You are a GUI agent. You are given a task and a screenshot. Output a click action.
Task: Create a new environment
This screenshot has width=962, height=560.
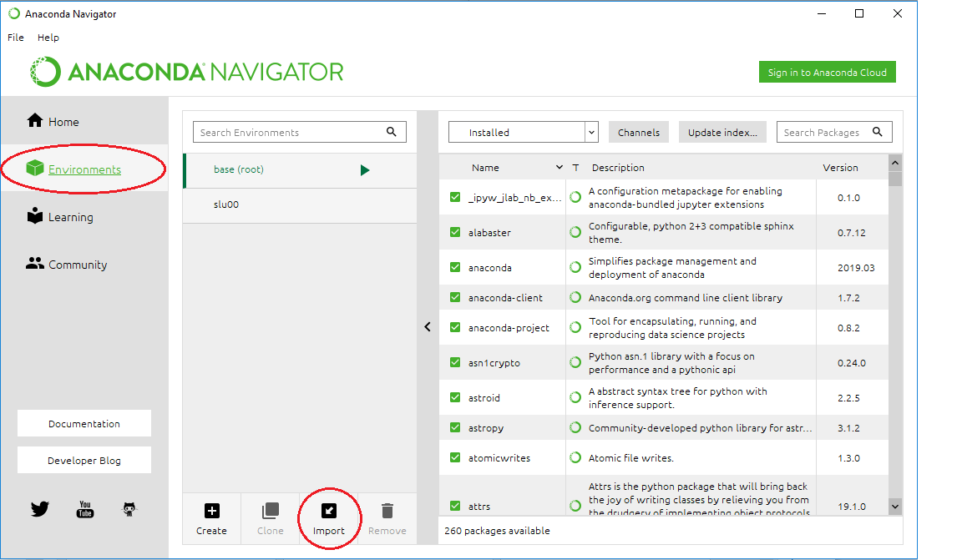click(x=211, y=519)
